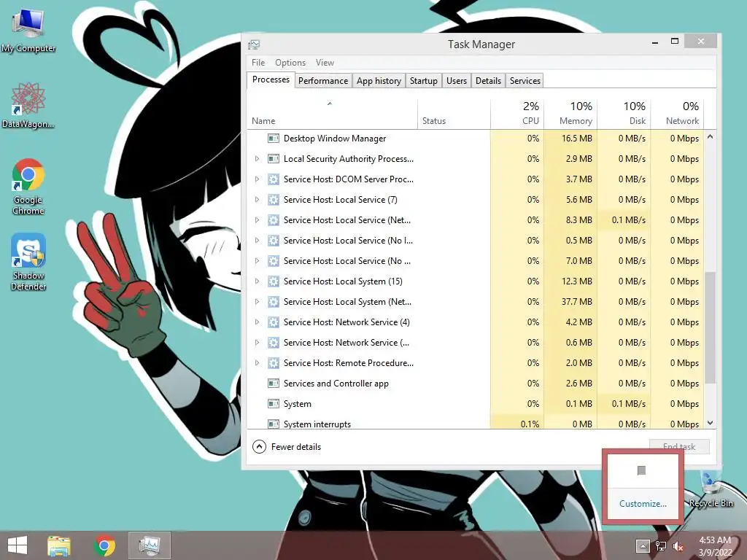Click the Status column header

[454, 114]
